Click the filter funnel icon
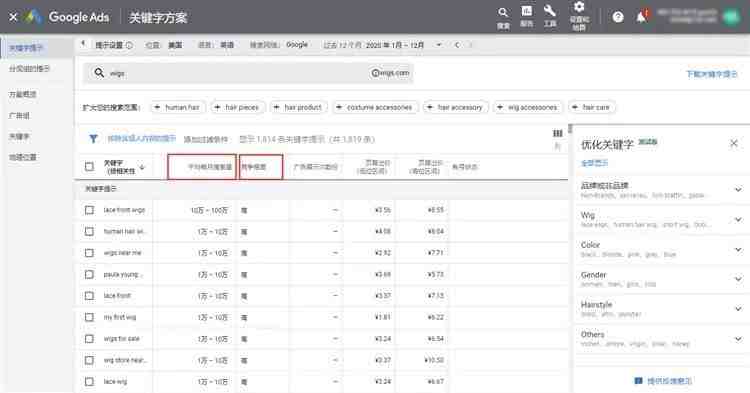Viewport: 750px width, 393px height. point(93,139)
